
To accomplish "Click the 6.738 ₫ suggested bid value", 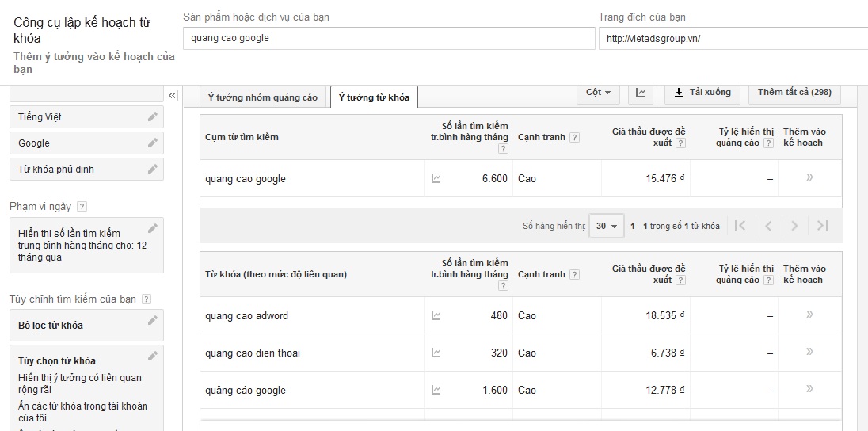I will [x=669, y=353].
